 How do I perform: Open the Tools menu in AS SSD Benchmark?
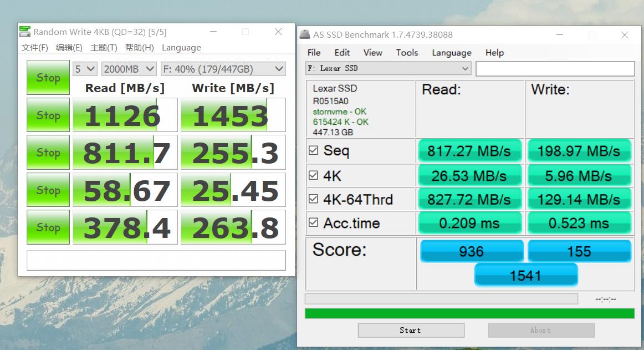[407, 53]
